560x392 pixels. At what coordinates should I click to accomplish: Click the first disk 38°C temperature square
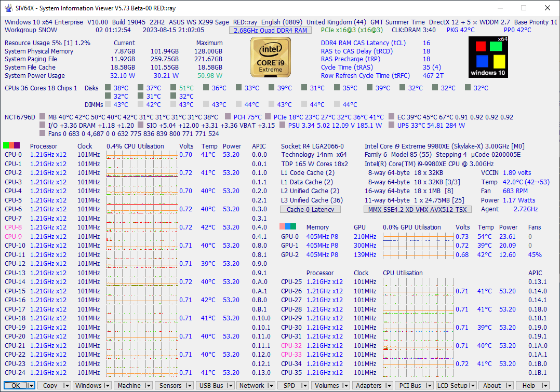click(108, 88)
